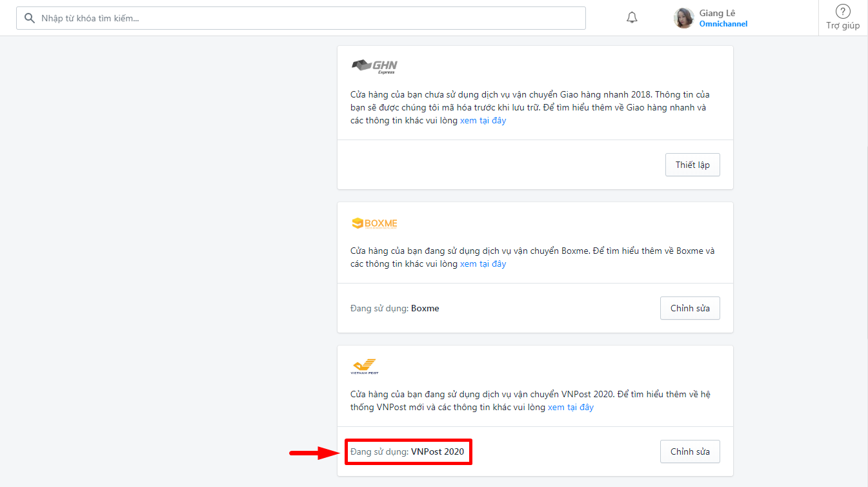
Task: Click Chỉnh sửa button for VNPost 2020
Action: pyautogui.click(x=690, y=451)
